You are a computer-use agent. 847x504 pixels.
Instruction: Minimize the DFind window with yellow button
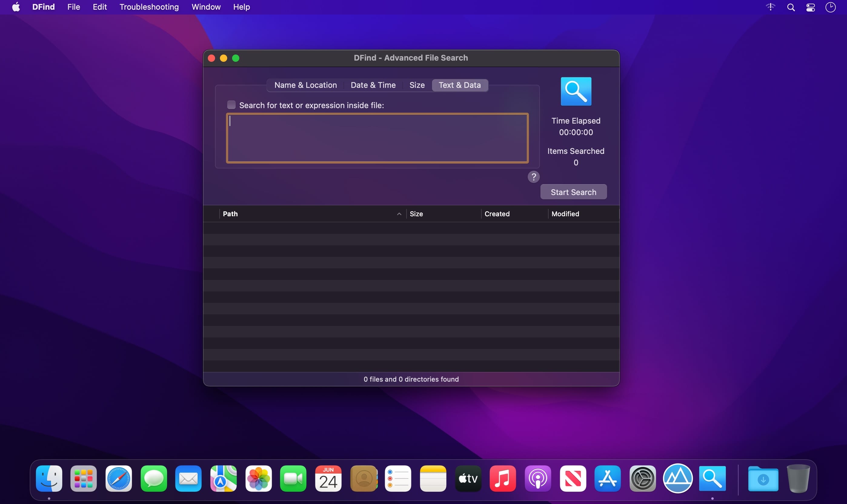click(224, 58)
